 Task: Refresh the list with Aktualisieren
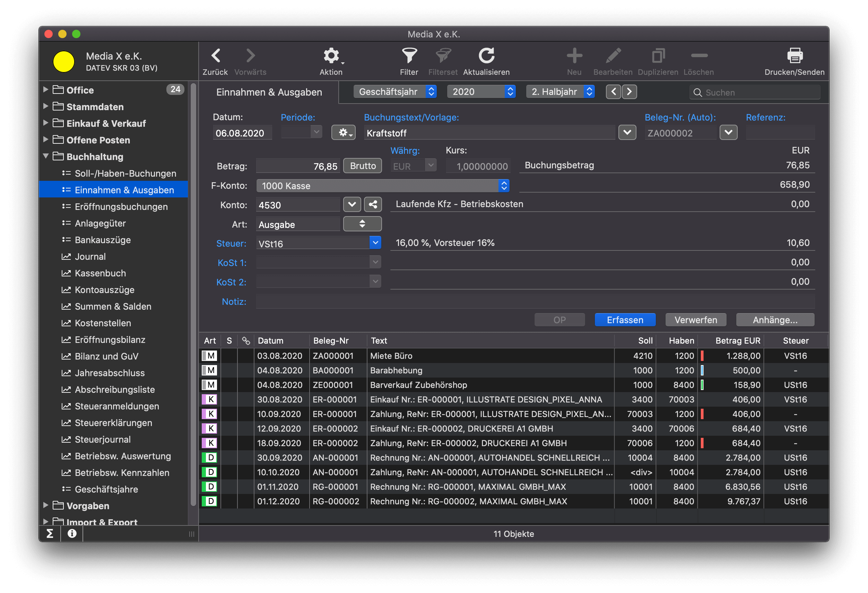(486, 56)
